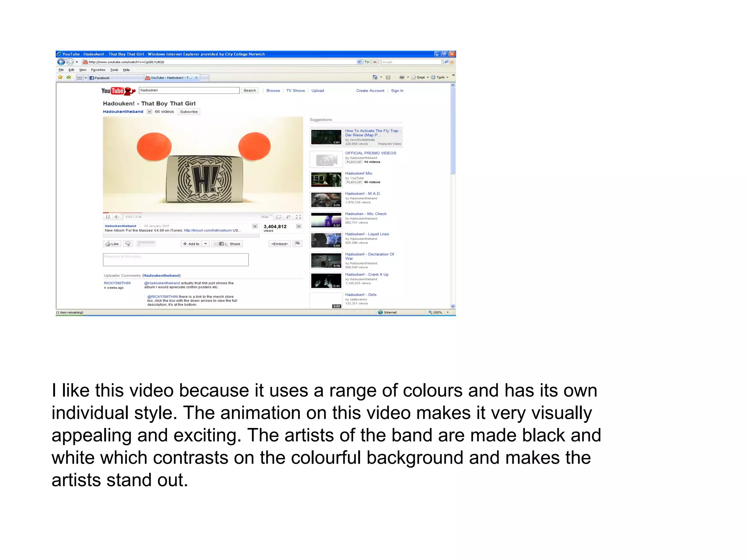This screenshot has width=747, height=560.
Task: Enter fullscreen video mode
Action: (298, 217)
